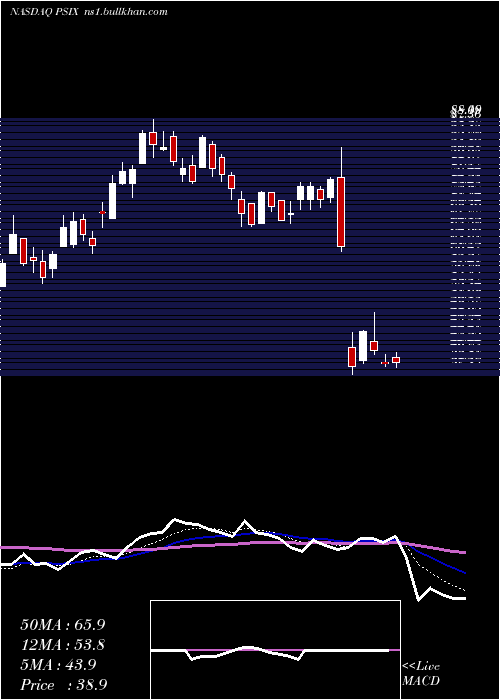This screenshot has height=700, width=500.
Task: Select the 50MA : 65.9 reading
Action: 63,625
